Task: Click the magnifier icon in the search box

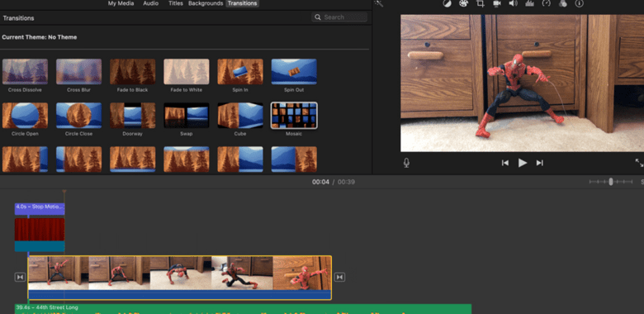Action: 318,17
